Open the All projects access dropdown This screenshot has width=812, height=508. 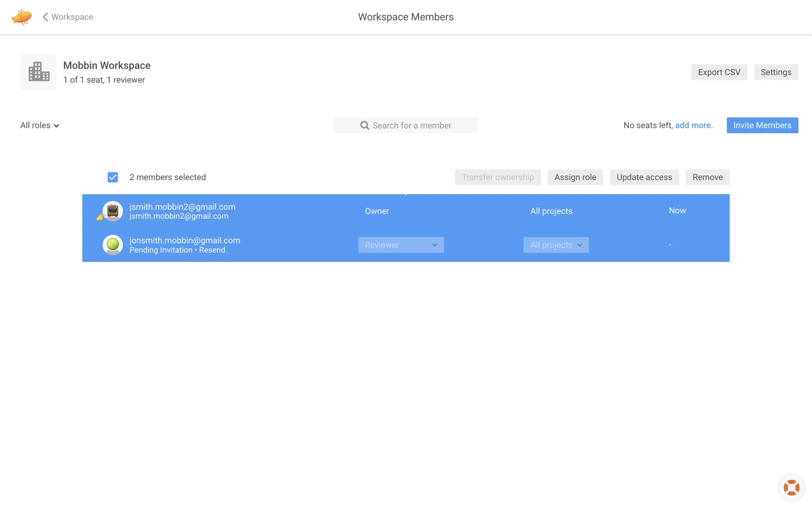coord(556,245)
